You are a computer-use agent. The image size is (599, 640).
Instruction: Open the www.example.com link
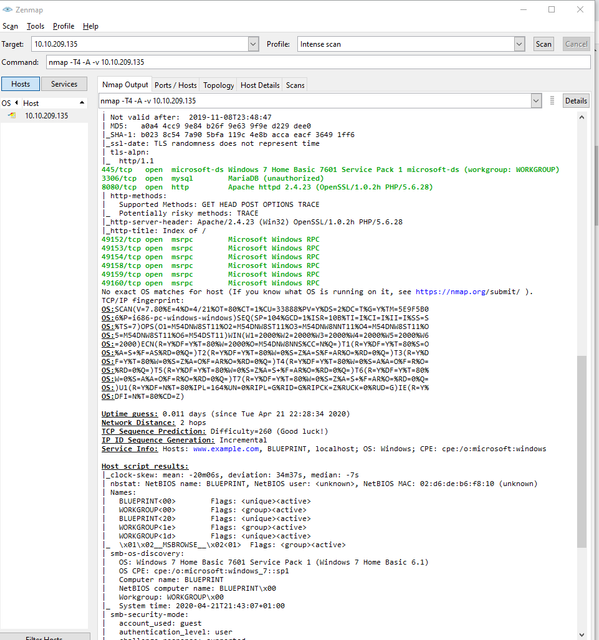(x=226, y=449)
